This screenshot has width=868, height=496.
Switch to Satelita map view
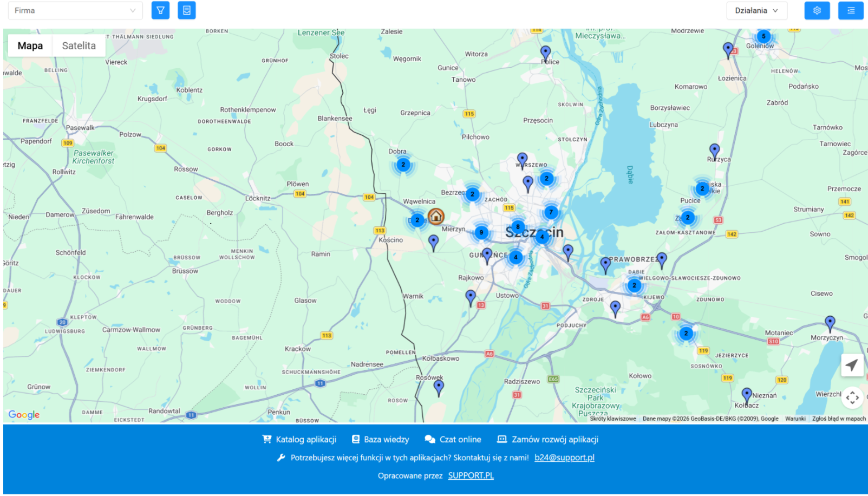(x=79, y=46)
